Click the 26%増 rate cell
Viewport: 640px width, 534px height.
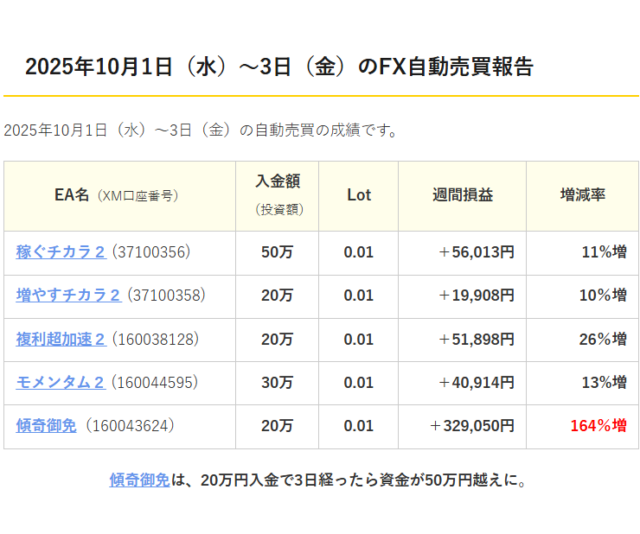602,339
